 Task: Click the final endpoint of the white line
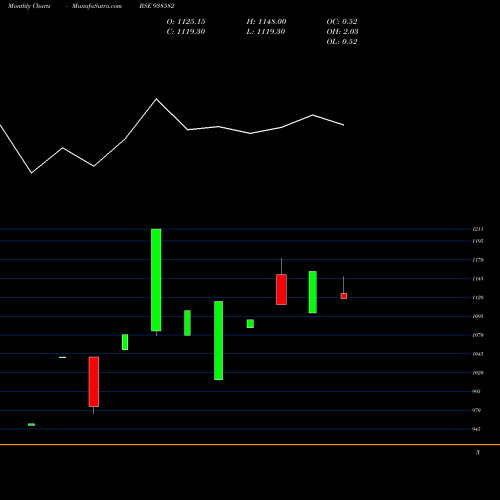tap(344, 125)
